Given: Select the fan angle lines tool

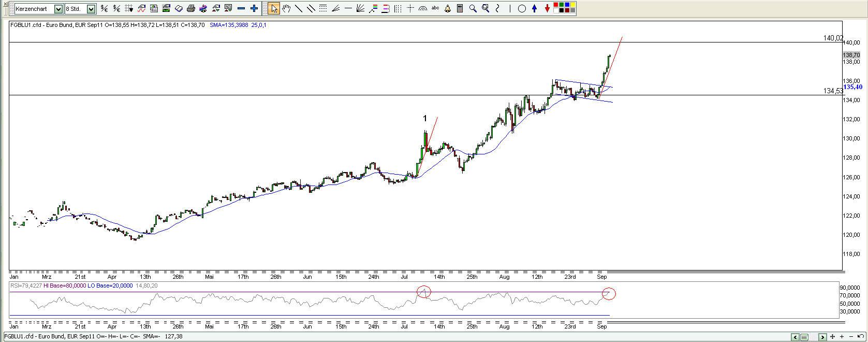Looking at the screenshot, I should pos(335,8).
